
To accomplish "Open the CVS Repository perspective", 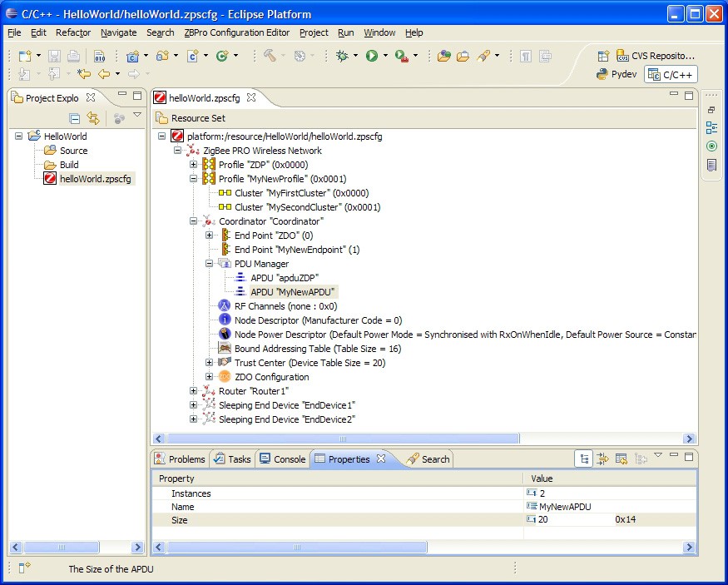I will 654,56.
